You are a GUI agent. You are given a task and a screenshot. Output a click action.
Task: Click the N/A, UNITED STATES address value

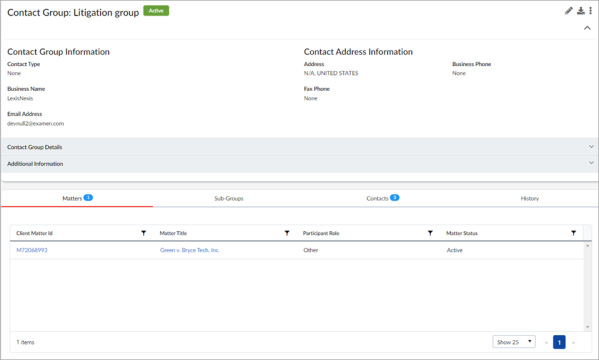(331, 73)
